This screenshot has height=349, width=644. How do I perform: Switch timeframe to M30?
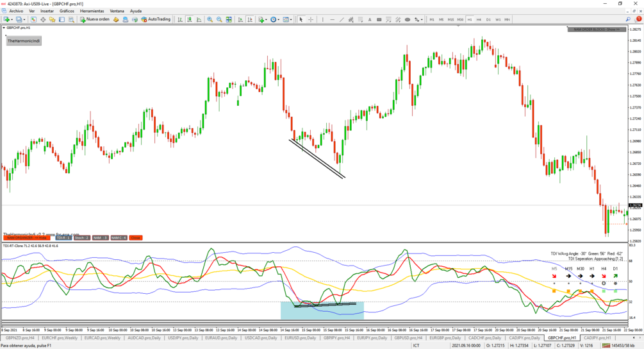[460, 19]
